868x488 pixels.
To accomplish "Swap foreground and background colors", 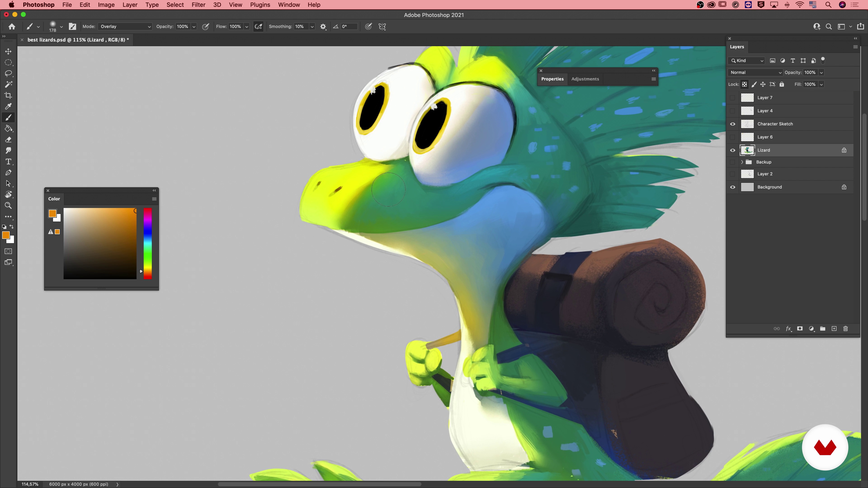I will pos(12,227).
